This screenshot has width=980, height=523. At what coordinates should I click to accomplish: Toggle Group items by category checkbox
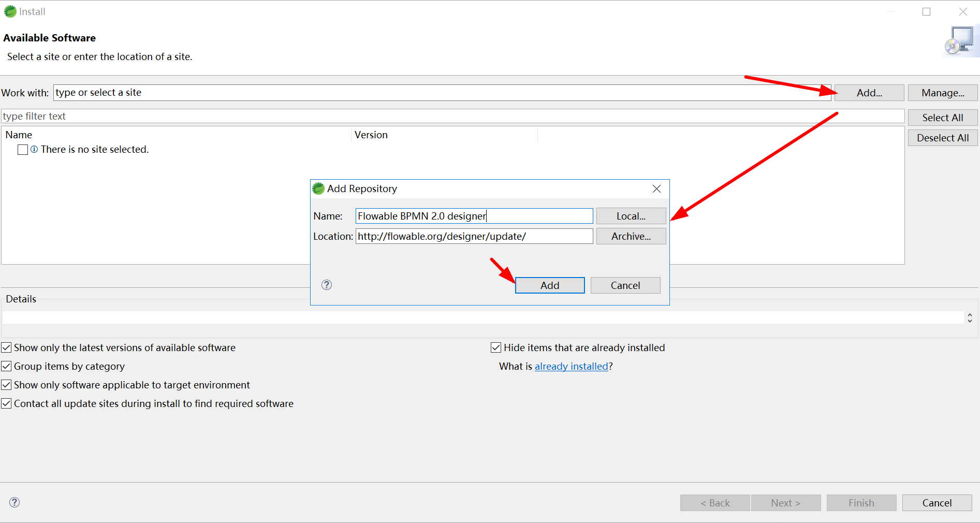[6, 366]
